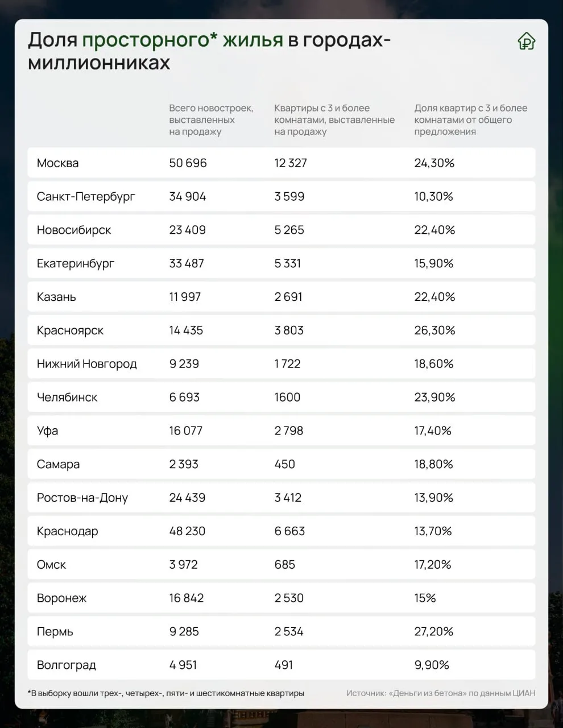Click Краснодар total value 48 230

click(x=188, y=531)
